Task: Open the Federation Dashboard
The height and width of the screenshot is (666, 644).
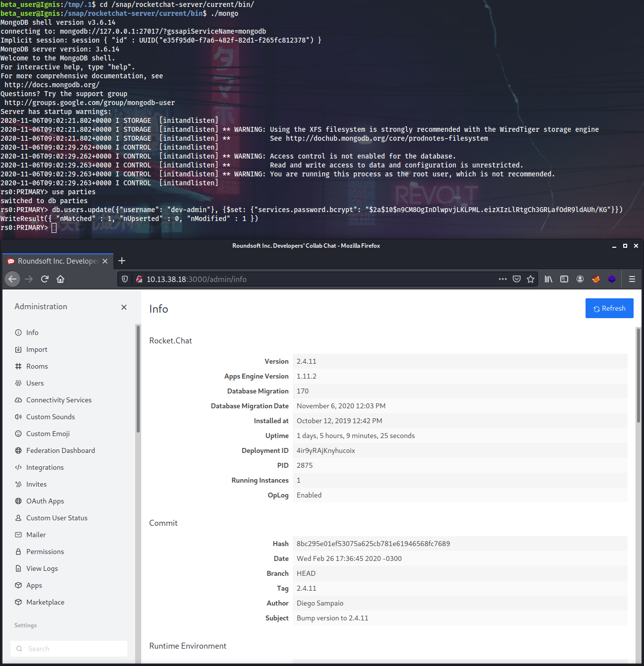Action: pos(60,450)
